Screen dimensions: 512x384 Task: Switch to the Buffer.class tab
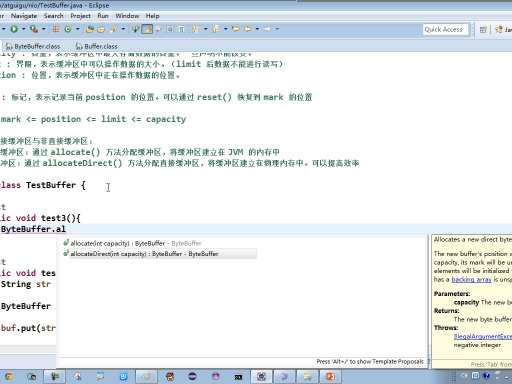click(97, 46)
